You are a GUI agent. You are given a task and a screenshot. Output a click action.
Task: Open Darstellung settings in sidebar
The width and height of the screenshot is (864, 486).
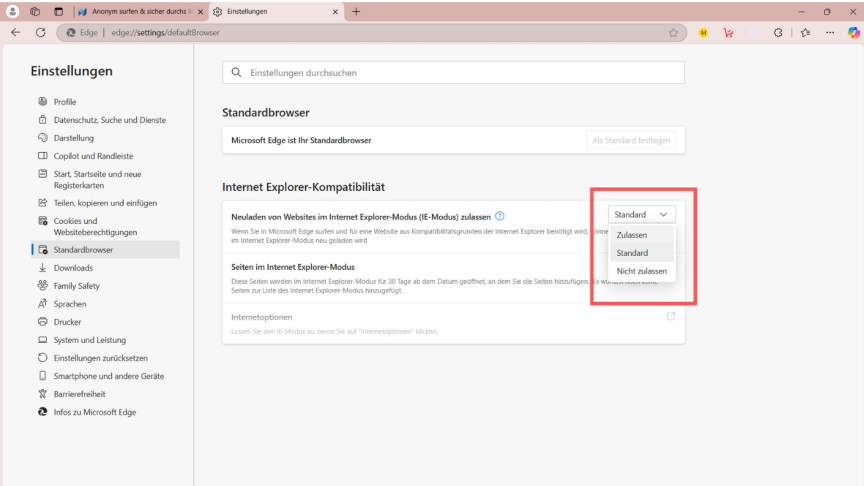click(x=105, y=138)
